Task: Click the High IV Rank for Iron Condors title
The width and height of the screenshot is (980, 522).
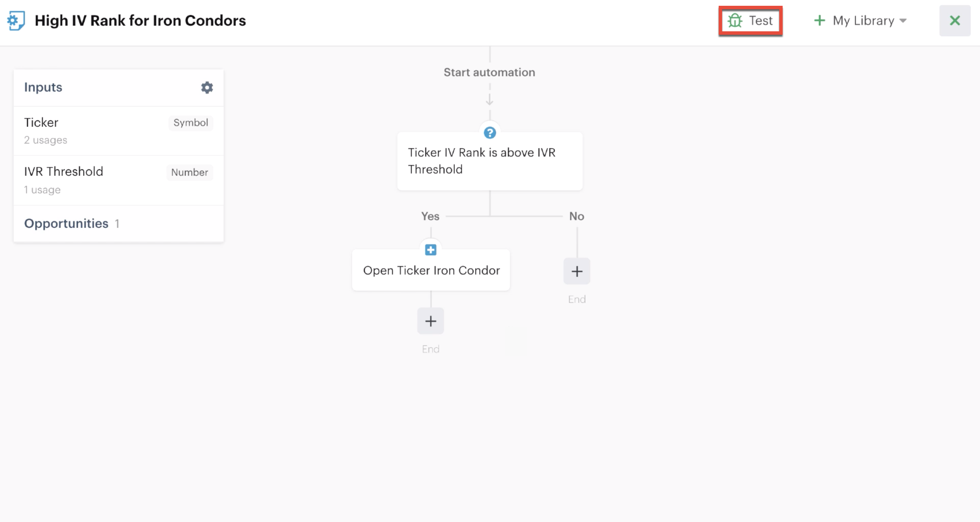Action: tap(140, 20)
